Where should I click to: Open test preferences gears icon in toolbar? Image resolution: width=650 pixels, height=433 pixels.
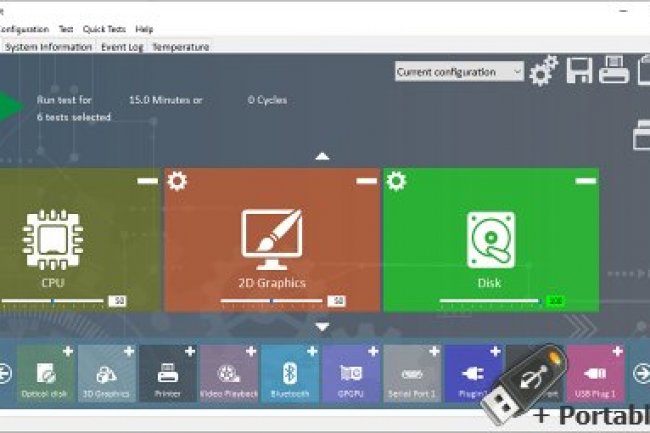[x=543, y=71]
